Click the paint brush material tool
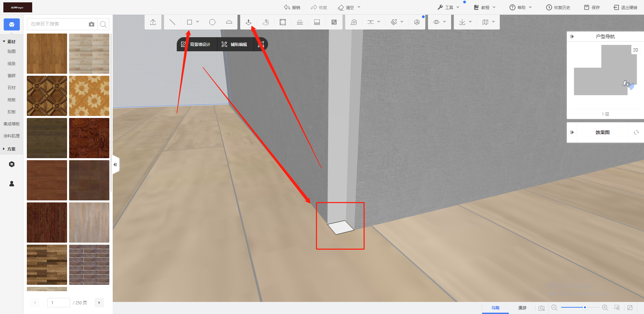 tap(394, 22)
